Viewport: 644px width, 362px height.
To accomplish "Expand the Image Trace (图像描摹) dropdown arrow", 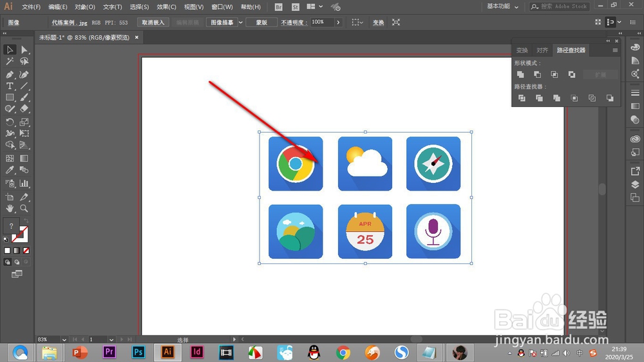I will [241, 23].
